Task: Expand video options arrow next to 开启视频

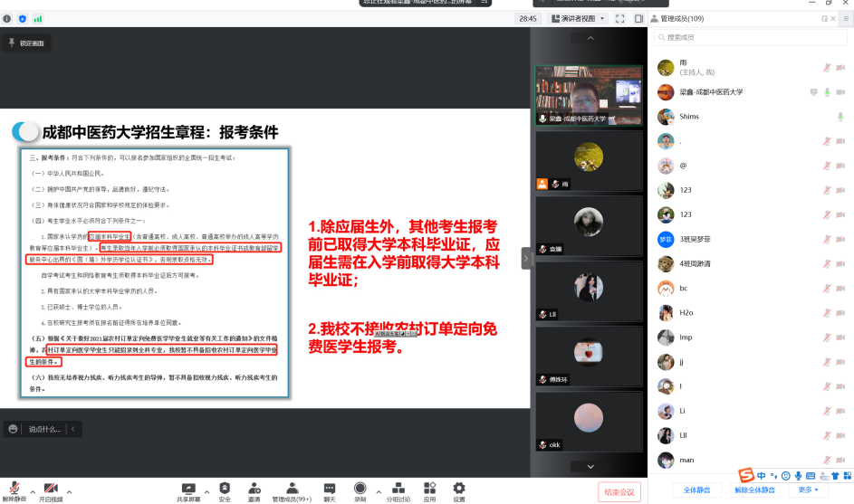Action: [x=69, y=492]
